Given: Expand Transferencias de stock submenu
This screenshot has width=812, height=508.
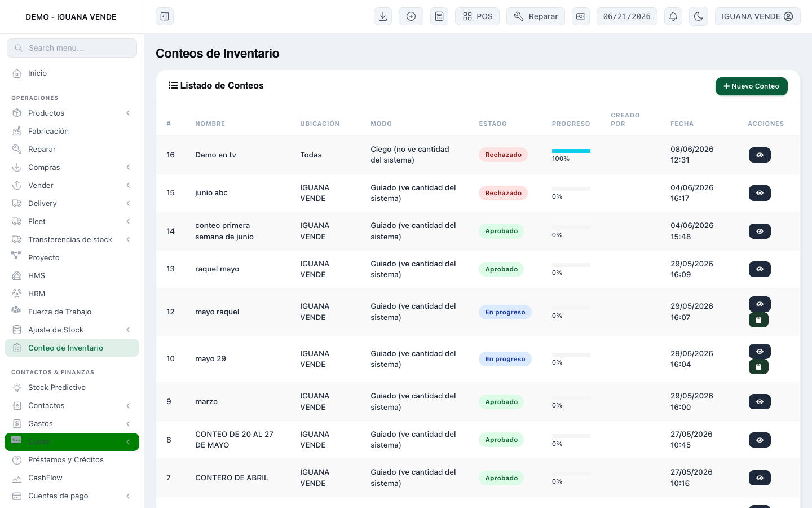Looking at the screenshot, I should (128, 239).
